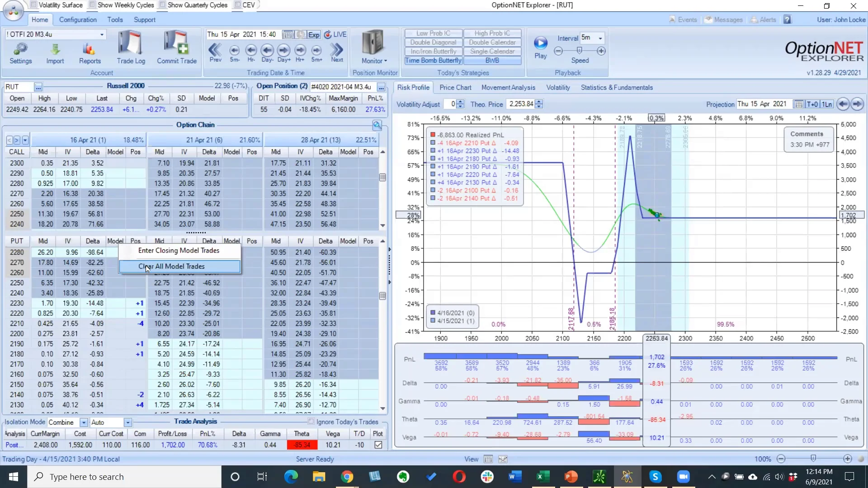Open the Tools ribbon tab
Screen dimensions: 868x488
[115, 20]
